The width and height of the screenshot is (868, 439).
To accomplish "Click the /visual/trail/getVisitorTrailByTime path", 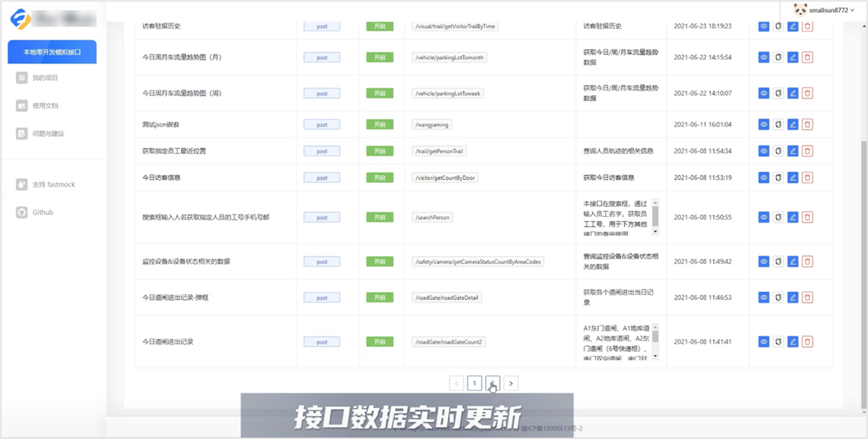I will tap(455, 26).
